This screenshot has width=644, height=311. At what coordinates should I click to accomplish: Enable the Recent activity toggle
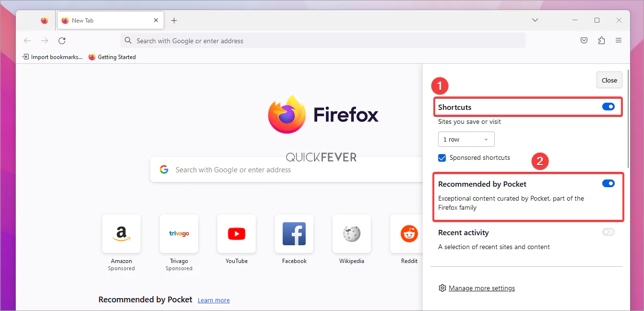click(x=608, y=232)
